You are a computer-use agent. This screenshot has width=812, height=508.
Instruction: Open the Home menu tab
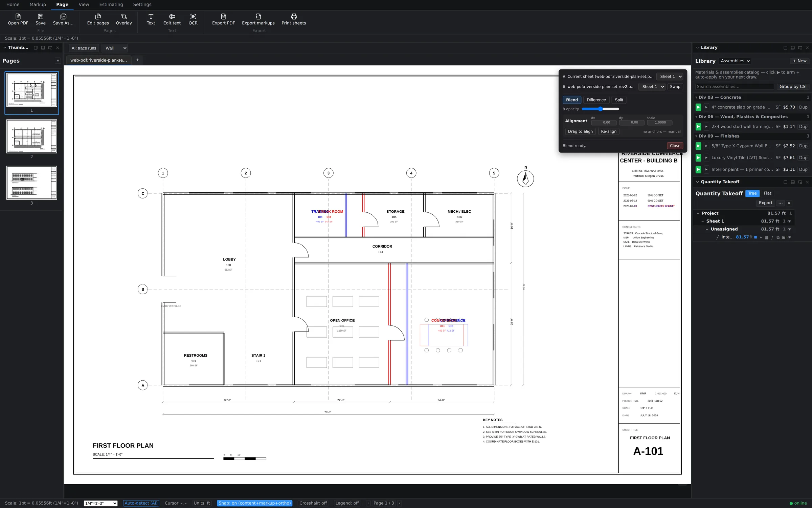13,4
